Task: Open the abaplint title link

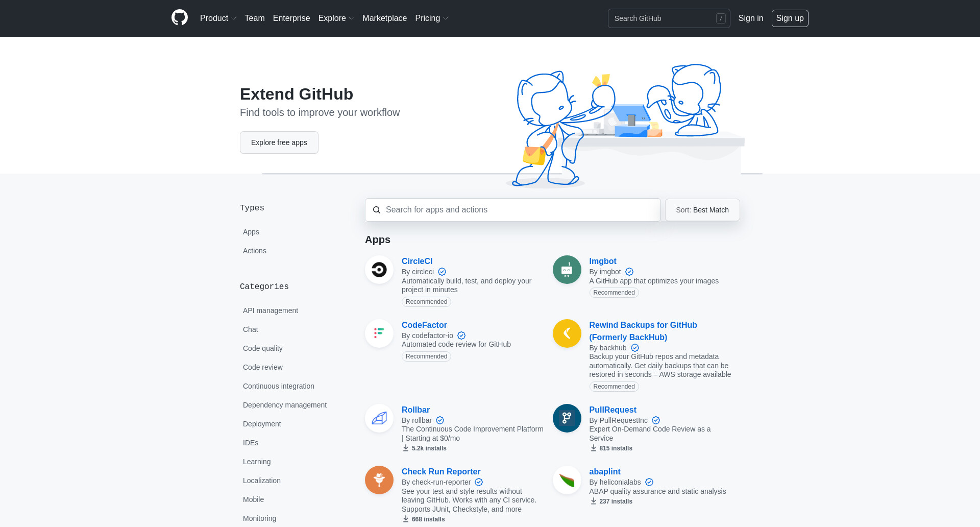Action: (x=605, y=471)
